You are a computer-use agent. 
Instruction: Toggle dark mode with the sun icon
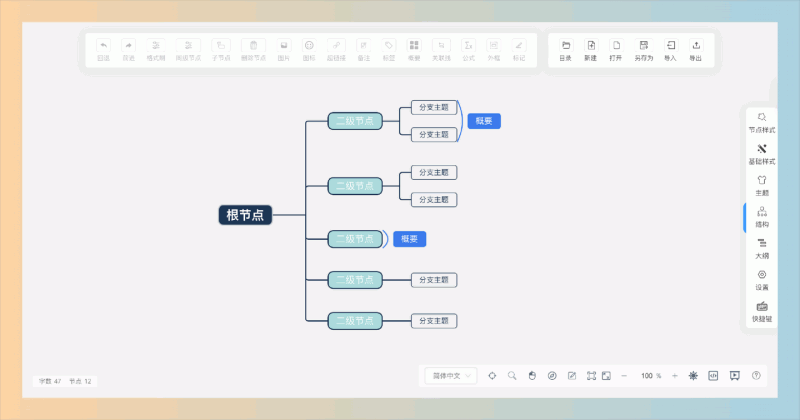pyautogui.click(x=693, y=376)
